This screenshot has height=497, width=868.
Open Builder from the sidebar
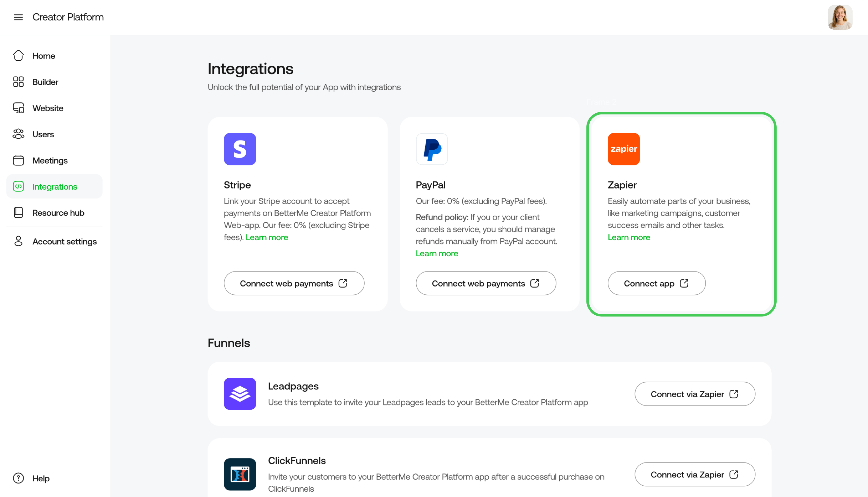[x=54, y=82]
